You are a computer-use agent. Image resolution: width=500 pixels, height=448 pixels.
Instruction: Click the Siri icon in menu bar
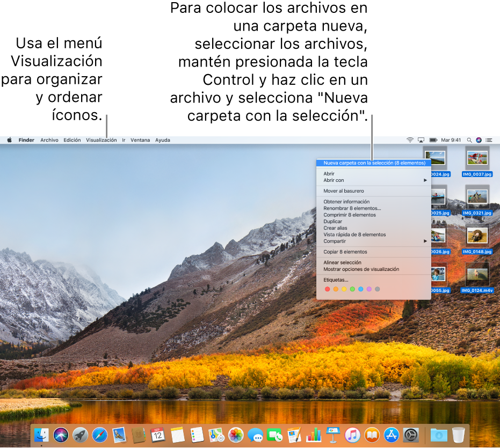[479, 140]
